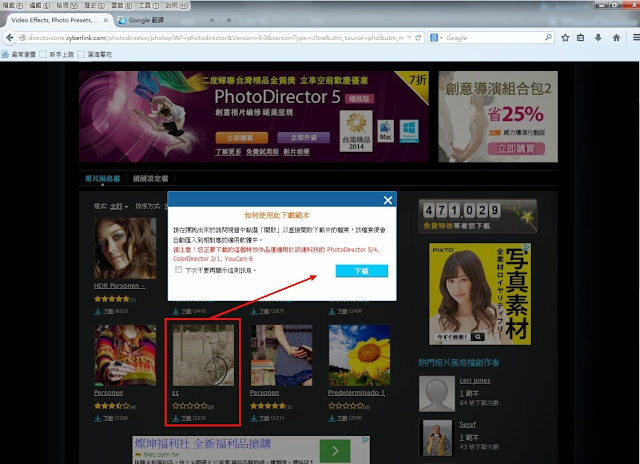Open the ss bicycle preset thumbnail
This screenshot has height=464, width=640.
click(x=203, y=355)
